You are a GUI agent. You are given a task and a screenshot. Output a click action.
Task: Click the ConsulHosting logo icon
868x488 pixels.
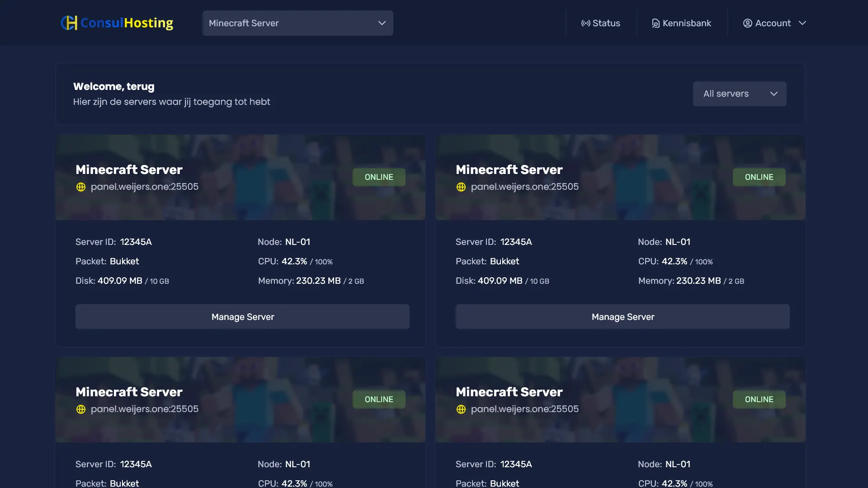coord(69,23)
